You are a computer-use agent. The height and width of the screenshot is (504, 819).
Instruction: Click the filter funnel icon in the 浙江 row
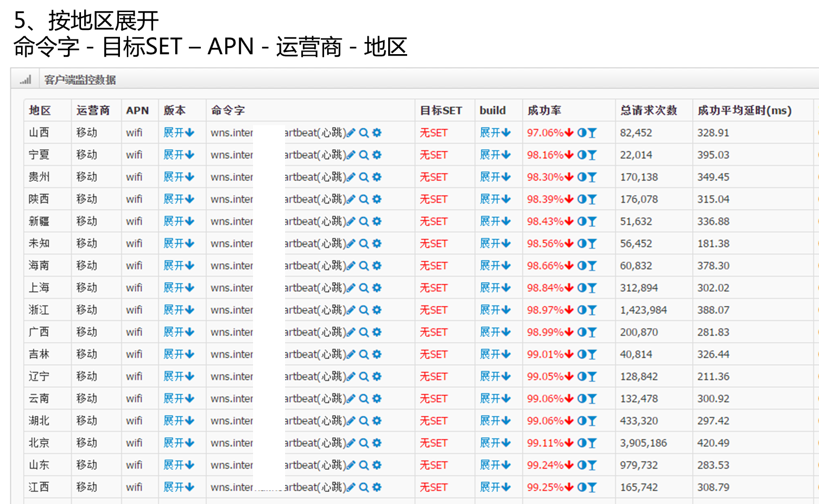point(592,310)
